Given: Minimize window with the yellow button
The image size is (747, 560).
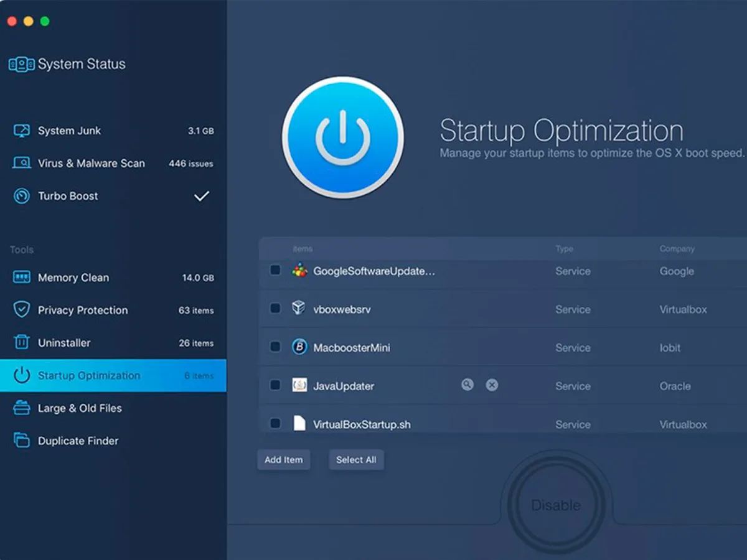Looking at the screenshot, I should coord(28,21).
